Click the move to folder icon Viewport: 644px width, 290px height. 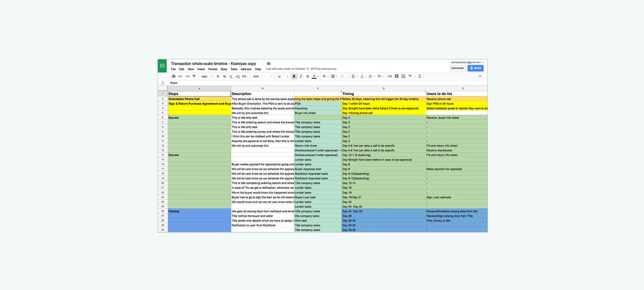tap(269, 63)
